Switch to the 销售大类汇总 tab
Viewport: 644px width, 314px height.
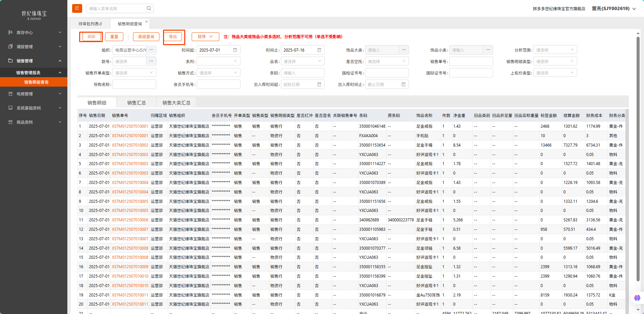click(x=176, y=103)
